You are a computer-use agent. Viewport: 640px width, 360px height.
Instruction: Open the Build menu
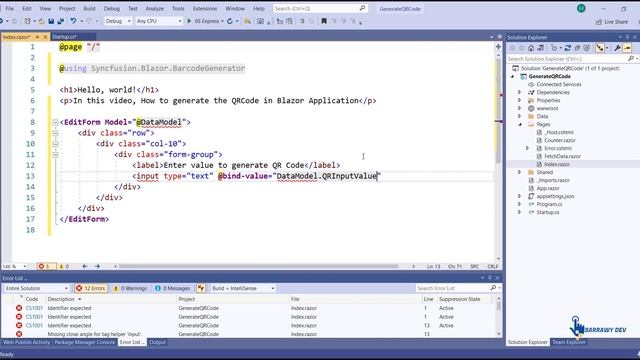click(x=89, y=8)
